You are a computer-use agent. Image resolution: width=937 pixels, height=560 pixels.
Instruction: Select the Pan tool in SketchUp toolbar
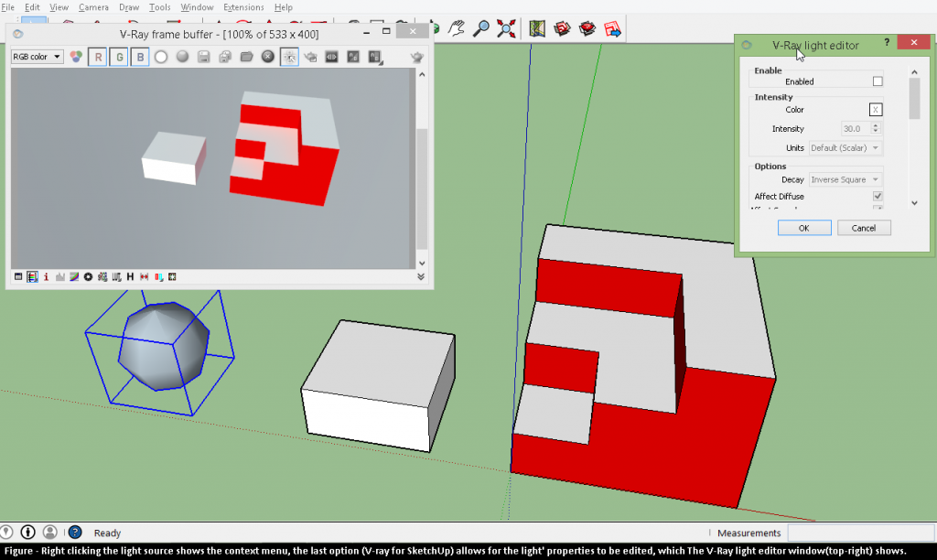point(456,27)
